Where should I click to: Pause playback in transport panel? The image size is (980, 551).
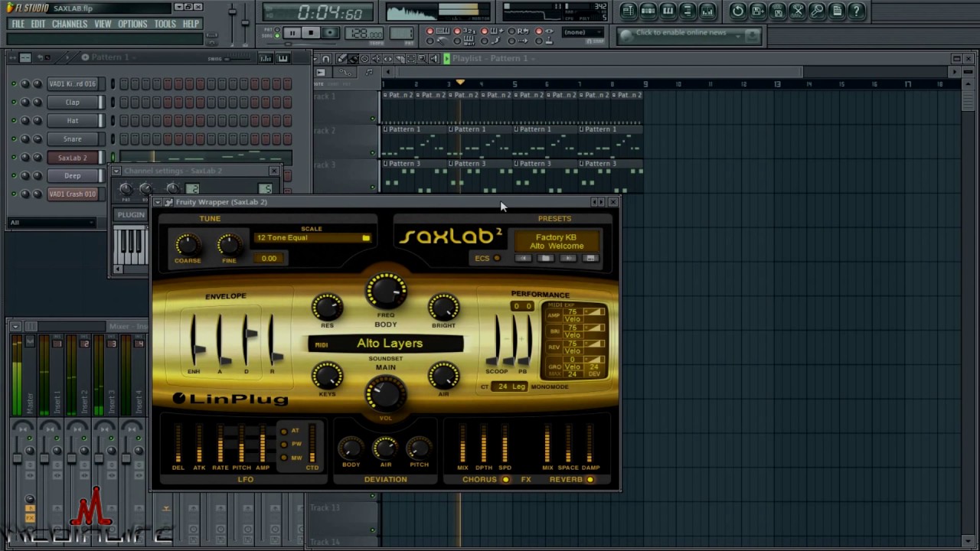click(x=292, y=33)
